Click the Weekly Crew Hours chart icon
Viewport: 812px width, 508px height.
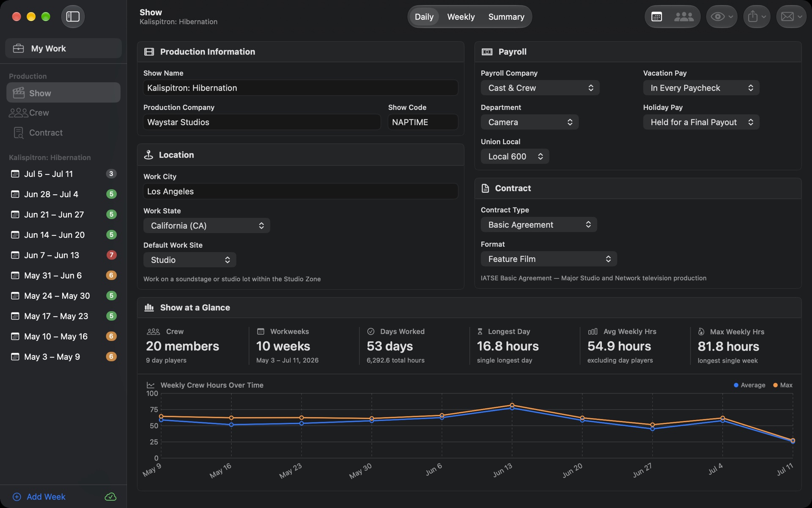coord(151,385)
